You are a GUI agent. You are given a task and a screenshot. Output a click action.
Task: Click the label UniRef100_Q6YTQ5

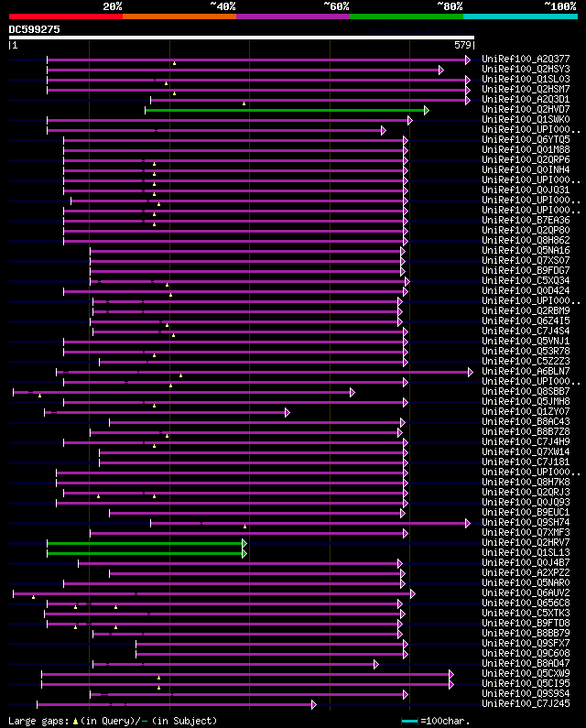[526, 140]
